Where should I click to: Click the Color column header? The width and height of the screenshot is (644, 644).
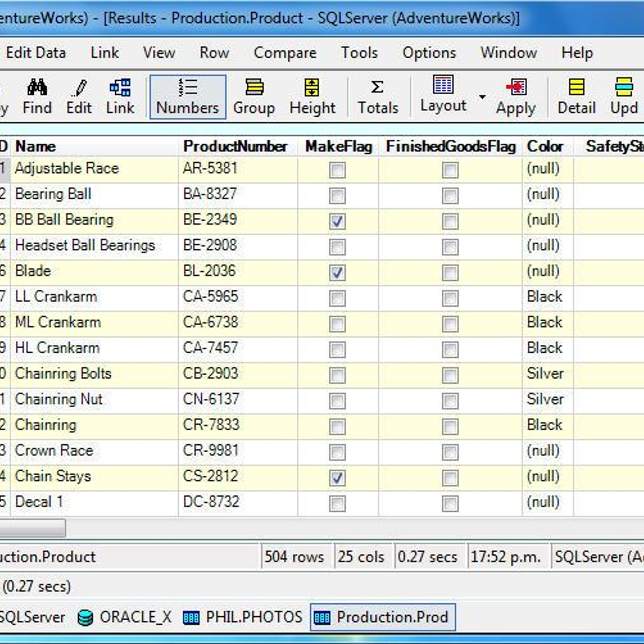(x=548, y=147)
